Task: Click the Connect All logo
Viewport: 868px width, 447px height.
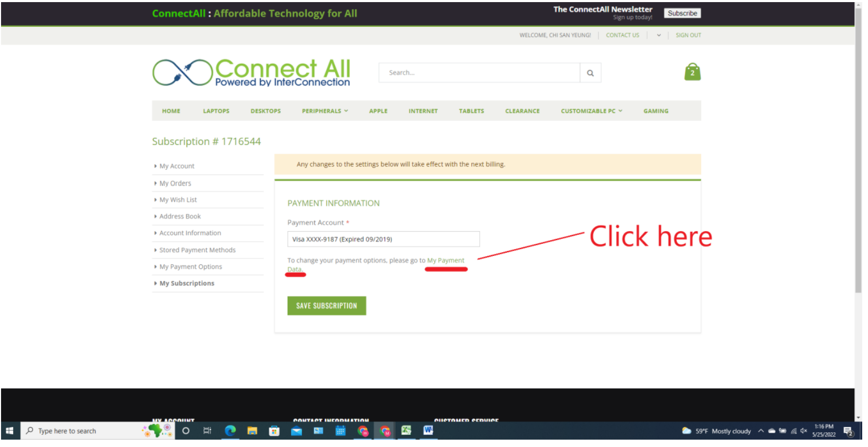Action: 251,73
